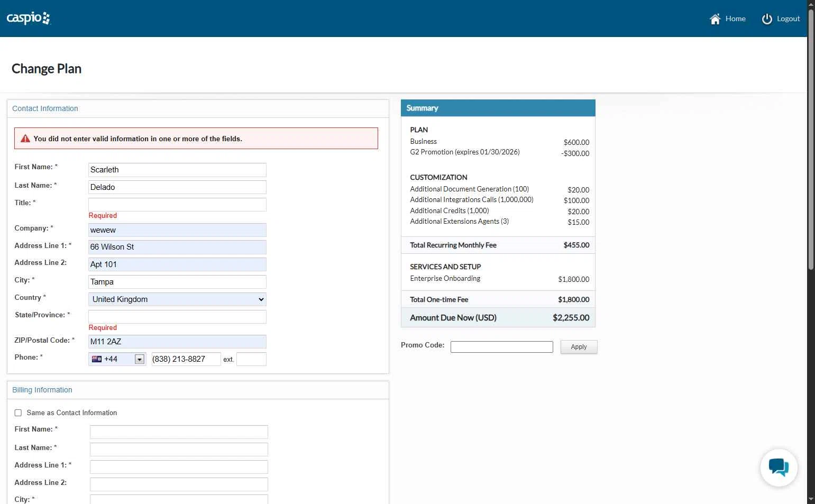Click the phone number field
The image size is (815, 504).
point(186,359)
